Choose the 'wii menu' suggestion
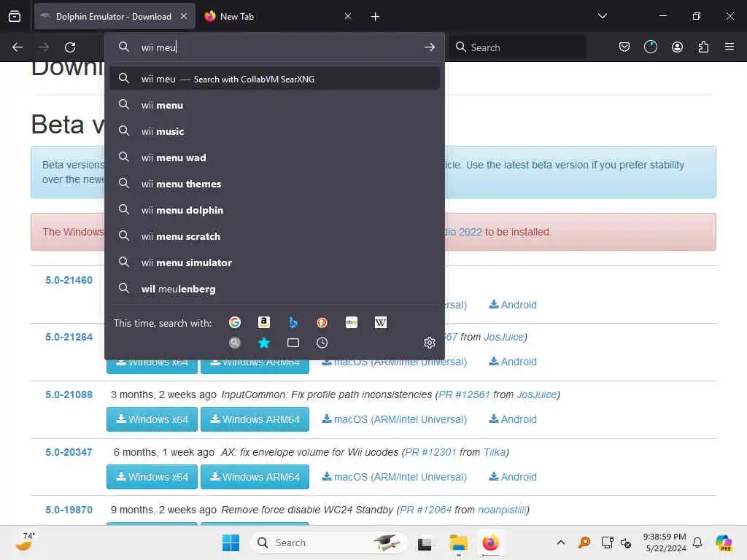 coord(274,105)
